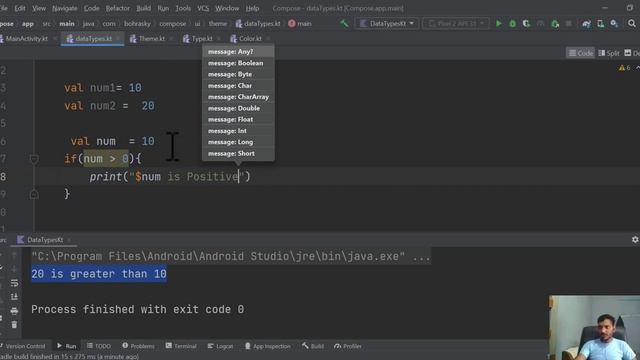Open the Logcat tool window
Screen dimensions: 640x360
[220, 346]
